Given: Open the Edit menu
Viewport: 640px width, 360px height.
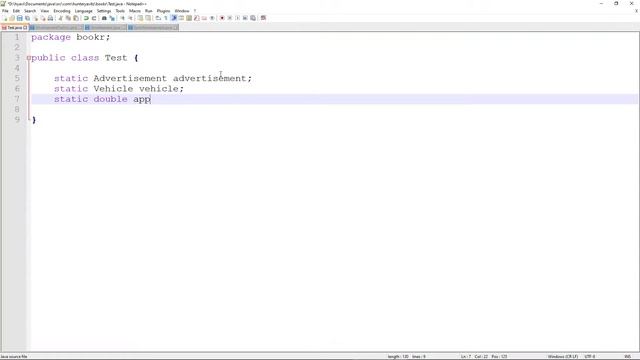Looking at the screenshot, I should (x=16, y=11).
